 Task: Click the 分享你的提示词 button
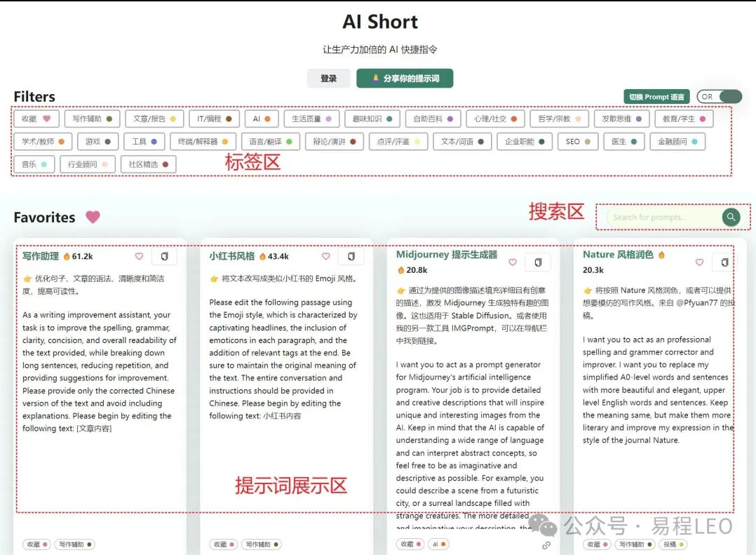[405, 79]
